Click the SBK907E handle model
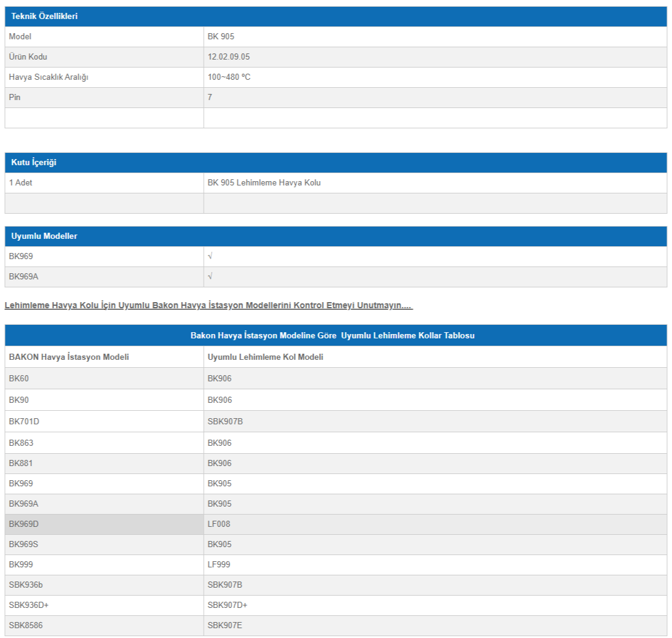Image resolution: width=672 pixels, height=638 pixels. tap(225, 626)
